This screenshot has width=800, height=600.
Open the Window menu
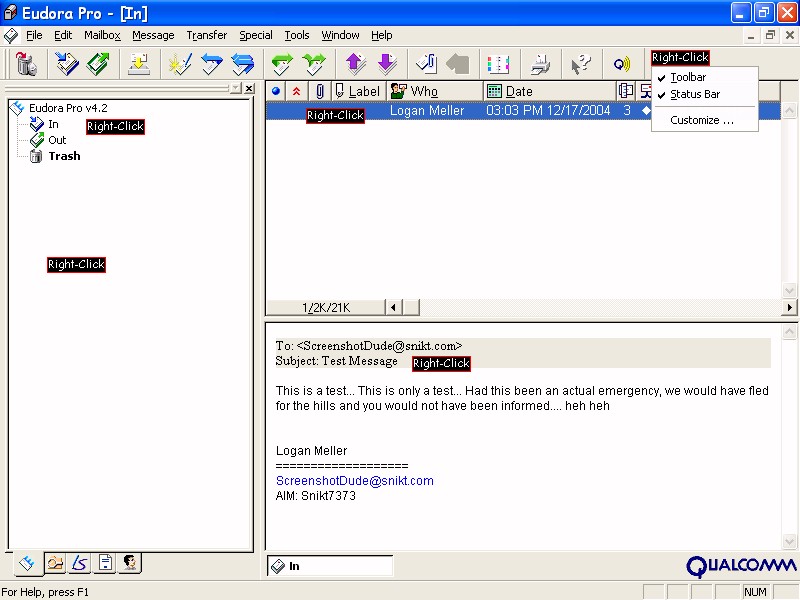click(x=340, y=35)
